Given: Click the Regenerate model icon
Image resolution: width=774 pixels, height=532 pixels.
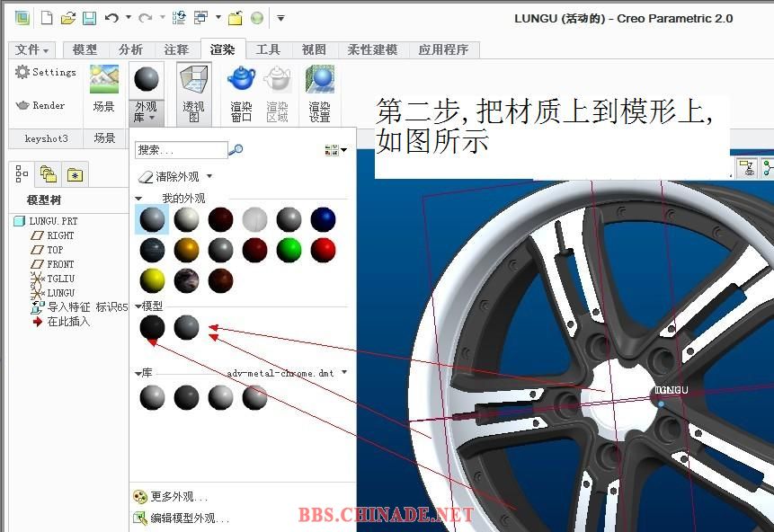Looking at the screenshot, I should (x=179, y=18).
